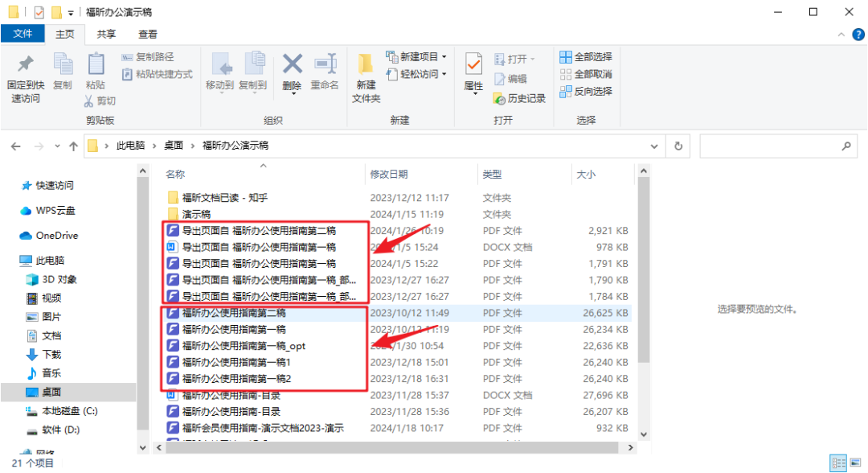The width and height of the screenshot is (868, 473).
Task: Select 全部选择 to select all items
Action: click(x=586, y=56)
